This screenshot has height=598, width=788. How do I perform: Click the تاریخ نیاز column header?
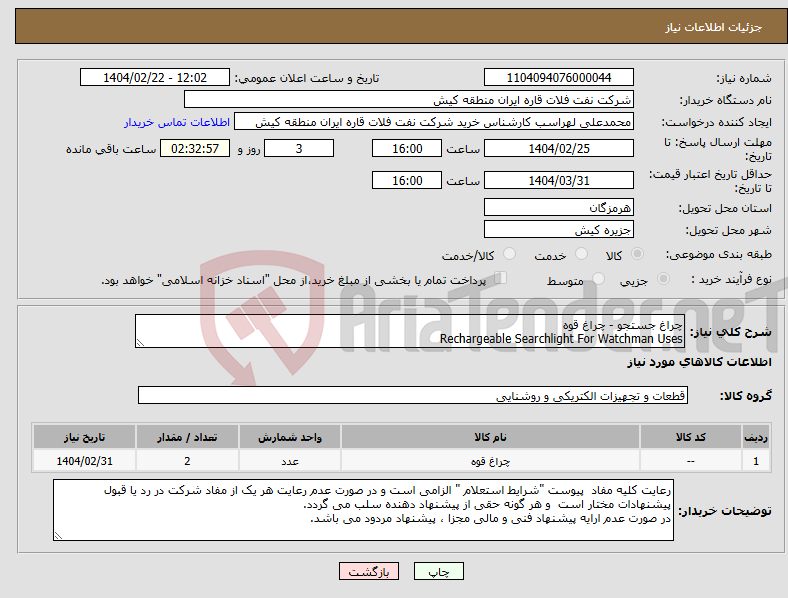[84, 437]
